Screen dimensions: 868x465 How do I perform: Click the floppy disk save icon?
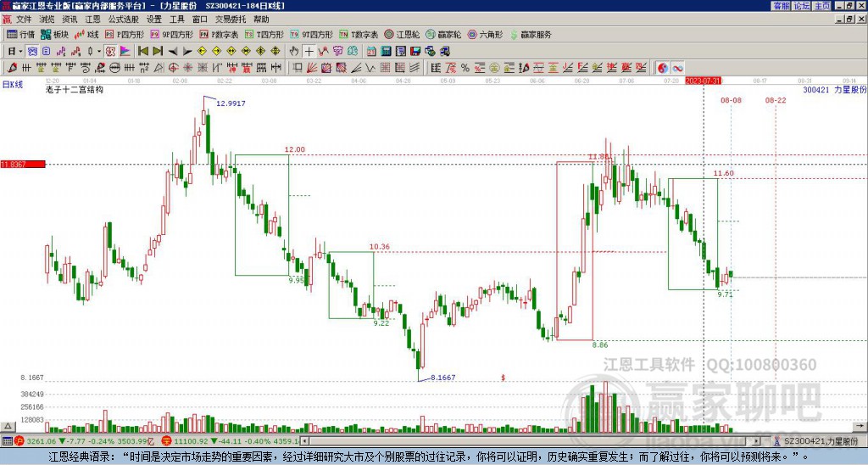tap(415, 52)
